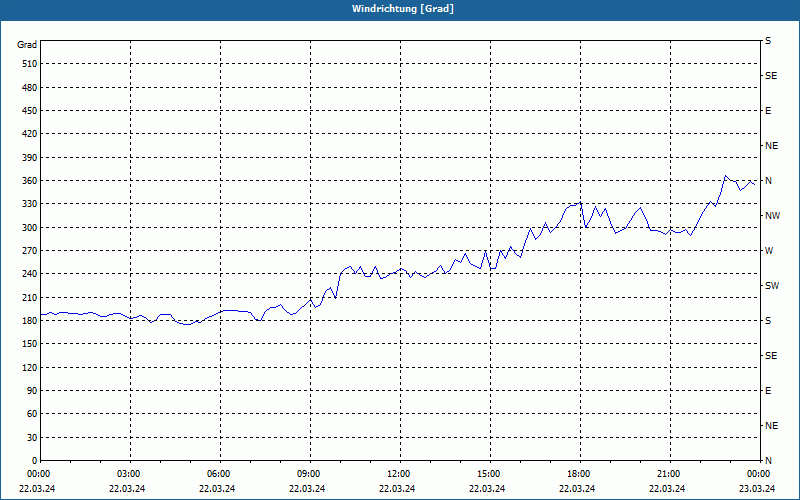Select the 60 tick label on the left axis
This screenshot has height=500, width=800.
[x=32, y=414]
